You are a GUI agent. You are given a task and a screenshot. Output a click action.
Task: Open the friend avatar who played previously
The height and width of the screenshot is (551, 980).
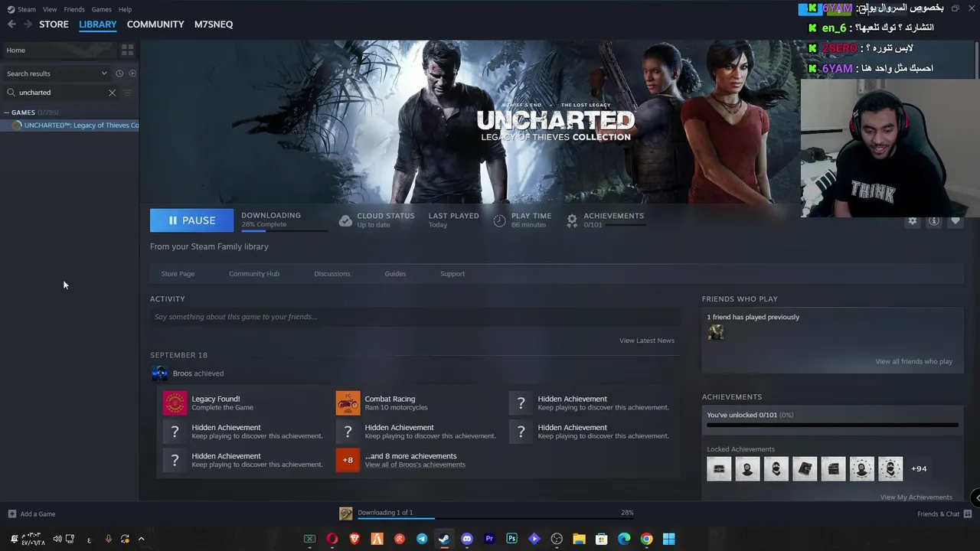[x=716, y=332]
